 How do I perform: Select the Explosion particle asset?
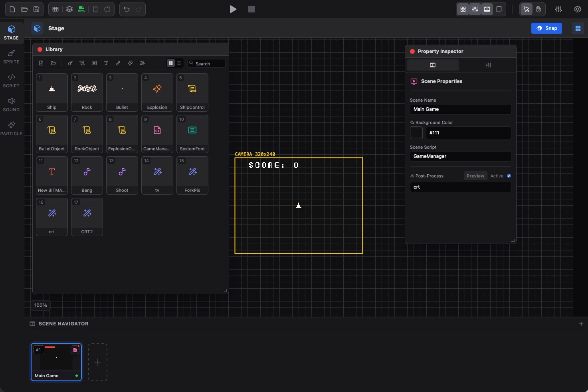157,93
